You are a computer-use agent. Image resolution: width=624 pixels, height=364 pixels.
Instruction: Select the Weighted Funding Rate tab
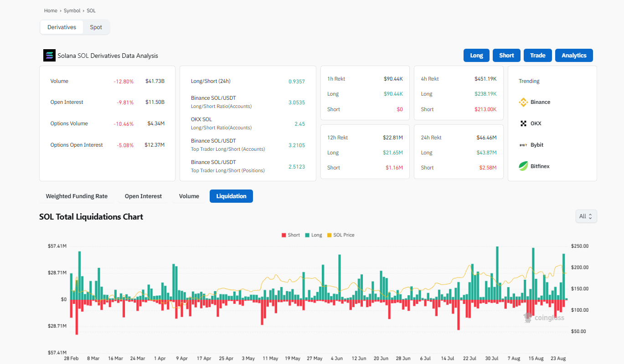[77, 196]
